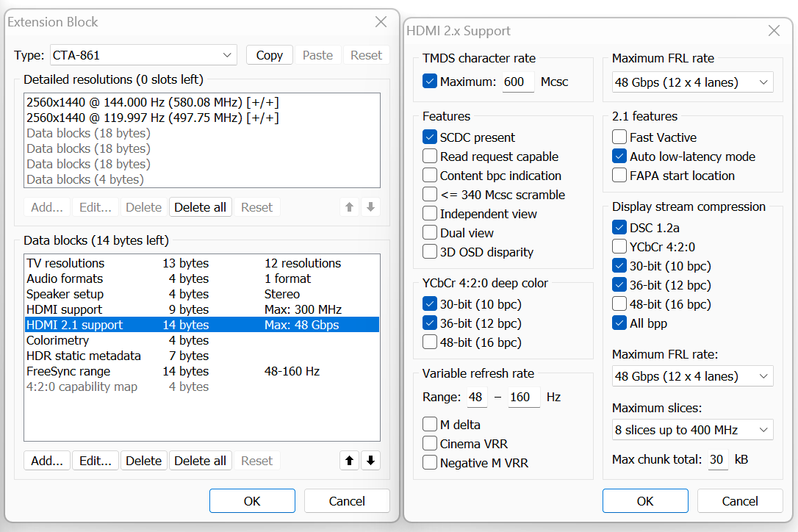The image size is (798, 532).
Task: Click the VRR range maximum field (160)
Action: coord(524,397)
